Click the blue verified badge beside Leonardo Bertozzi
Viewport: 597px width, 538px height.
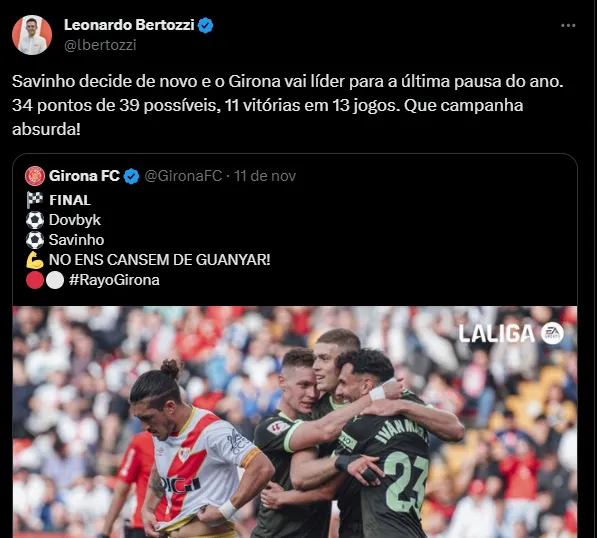[x=206, y=26]
